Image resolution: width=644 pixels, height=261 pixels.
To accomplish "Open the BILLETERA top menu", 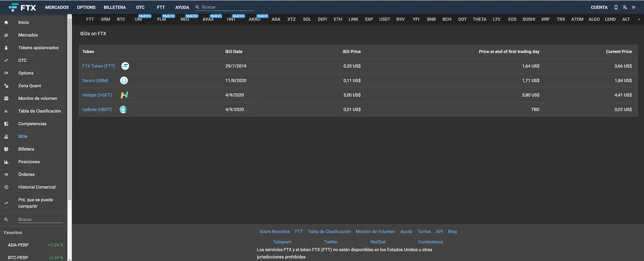I will (115, 8).
